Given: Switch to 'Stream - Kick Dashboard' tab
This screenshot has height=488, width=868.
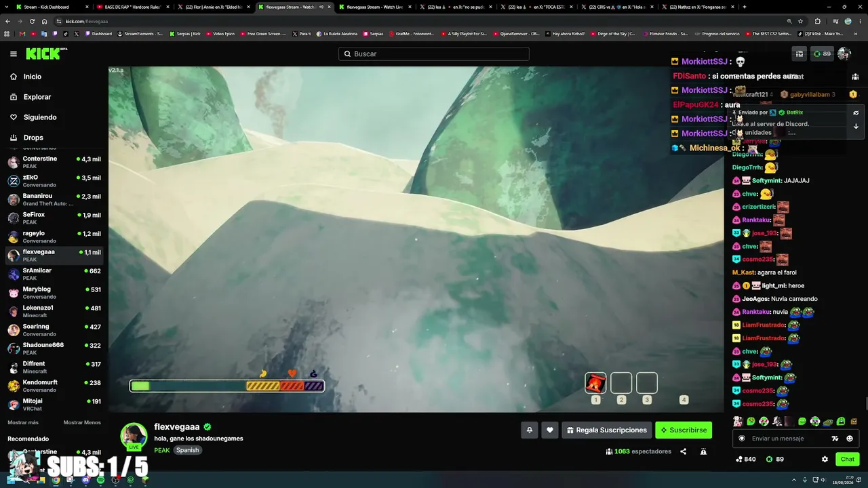Looking at the screenshot, I should pyautogui.click(x=52, y=7).
